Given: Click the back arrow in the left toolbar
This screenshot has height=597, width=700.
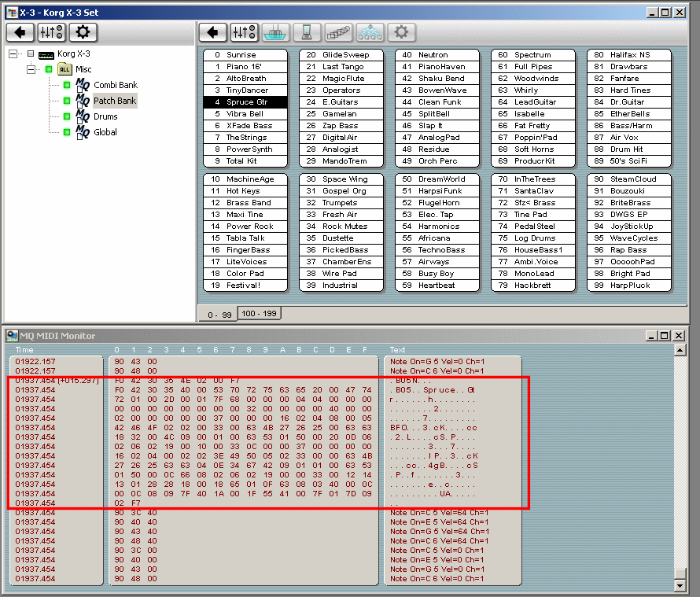Looking at the screenshot, I should [x=20, y=32].
